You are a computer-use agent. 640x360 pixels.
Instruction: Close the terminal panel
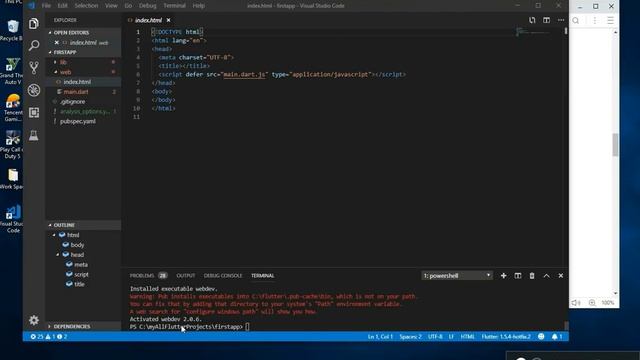560,276
